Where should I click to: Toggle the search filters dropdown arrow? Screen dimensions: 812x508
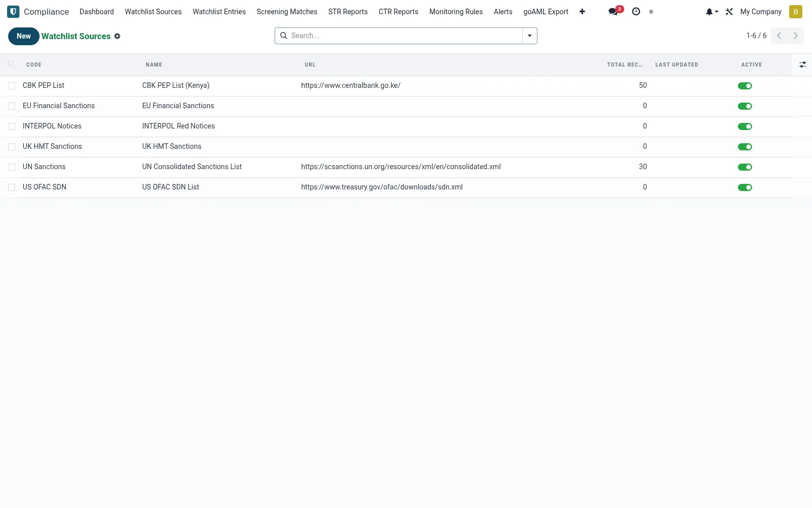(x=530, y=36)
